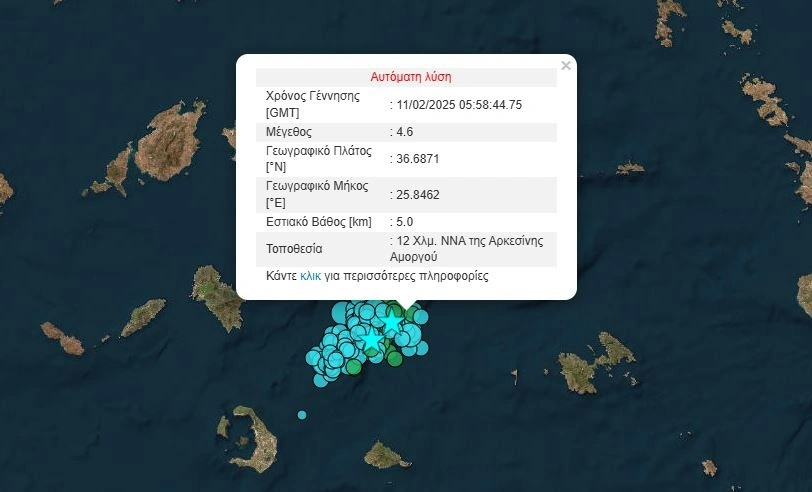Click the 'Τοποθεσία' row label
The image size is (812, 492).
[x=294, y=248]
